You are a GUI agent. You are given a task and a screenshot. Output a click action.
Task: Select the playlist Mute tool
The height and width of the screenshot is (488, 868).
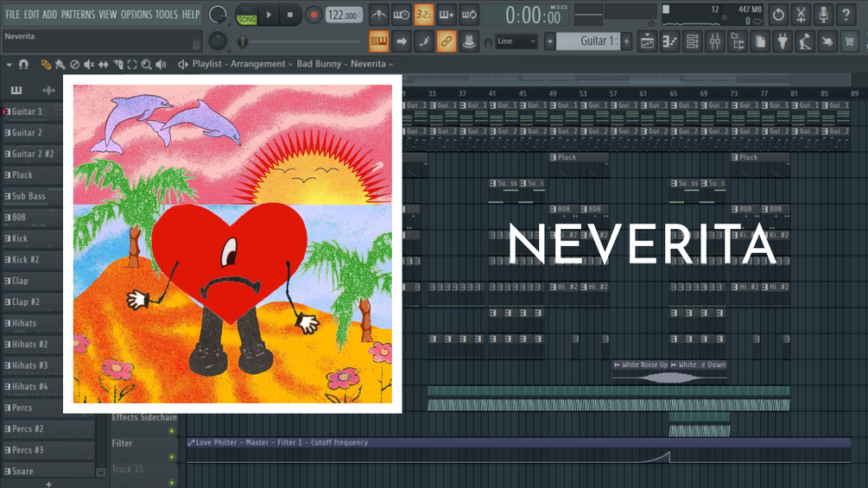pyautogui.click(x=89, y=64)
